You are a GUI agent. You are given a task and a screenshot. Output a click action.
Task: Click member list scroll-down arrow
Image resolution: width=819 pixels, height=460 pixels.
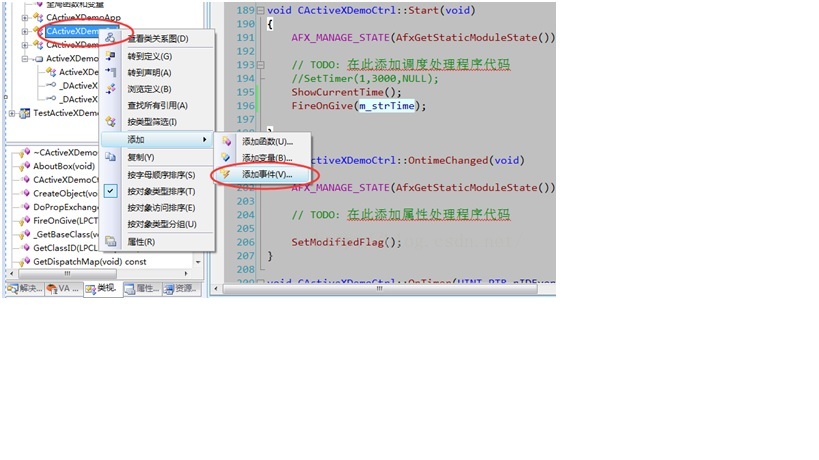tap(197, 262)
